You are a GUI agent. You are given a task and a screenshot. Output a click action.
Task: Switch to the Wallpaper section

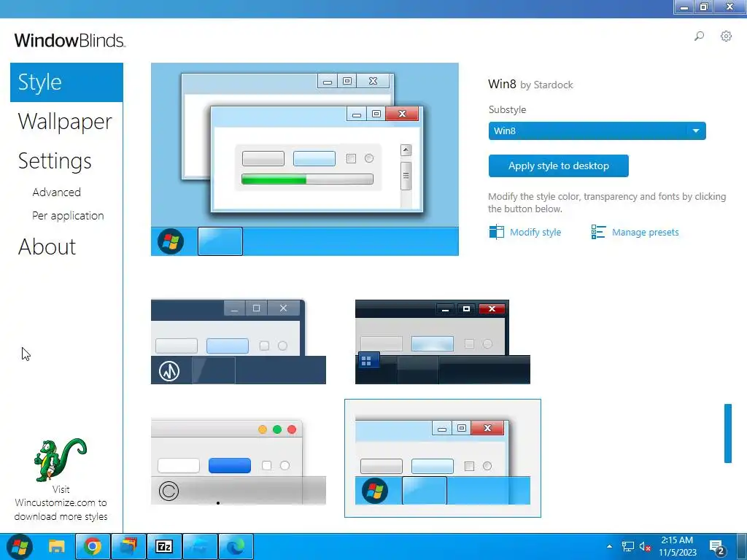65,122
